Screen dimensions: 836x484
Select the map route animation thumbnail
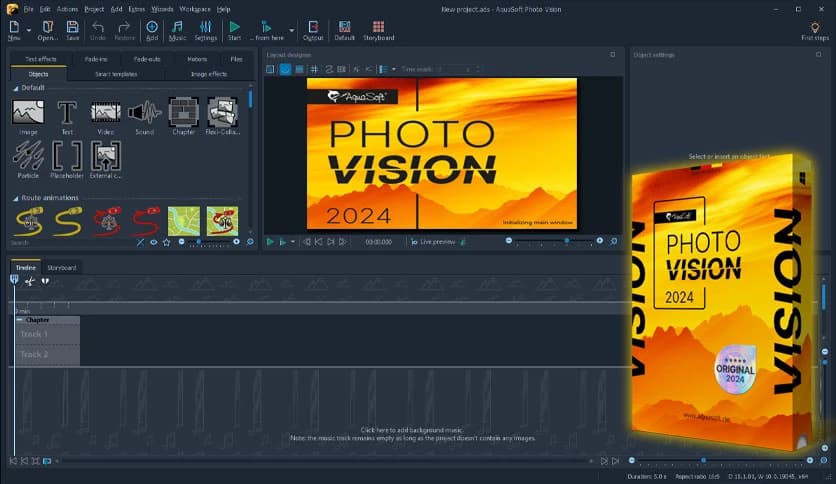pos(184,221)
